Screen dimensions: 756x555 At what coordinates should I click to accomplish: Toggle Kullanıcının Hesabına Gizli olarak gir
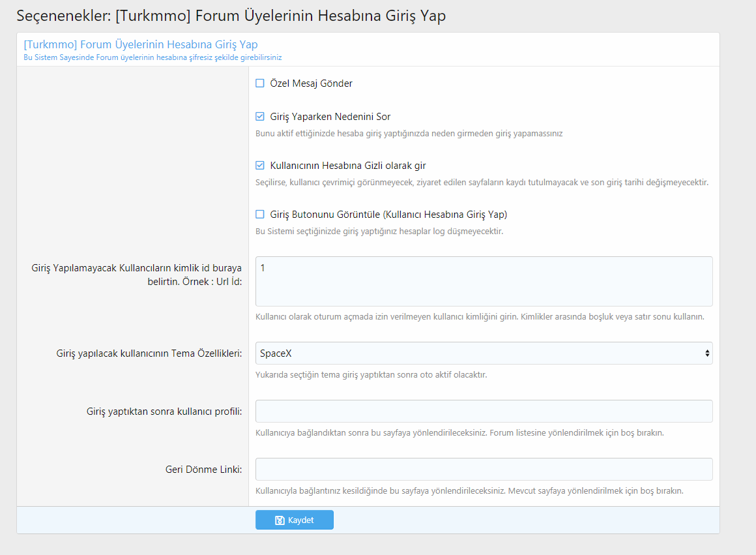coord(260,166)
